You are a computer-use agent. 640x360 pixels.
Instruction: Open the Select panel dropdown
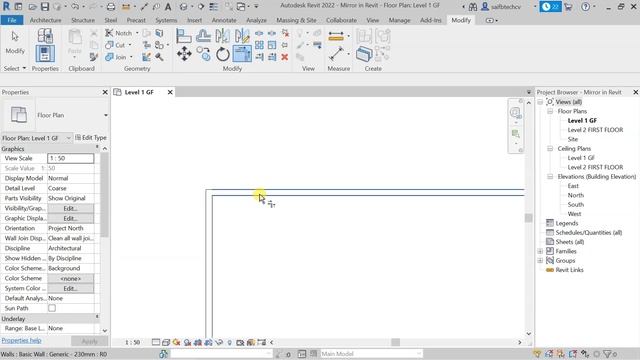tap(15, 69)
